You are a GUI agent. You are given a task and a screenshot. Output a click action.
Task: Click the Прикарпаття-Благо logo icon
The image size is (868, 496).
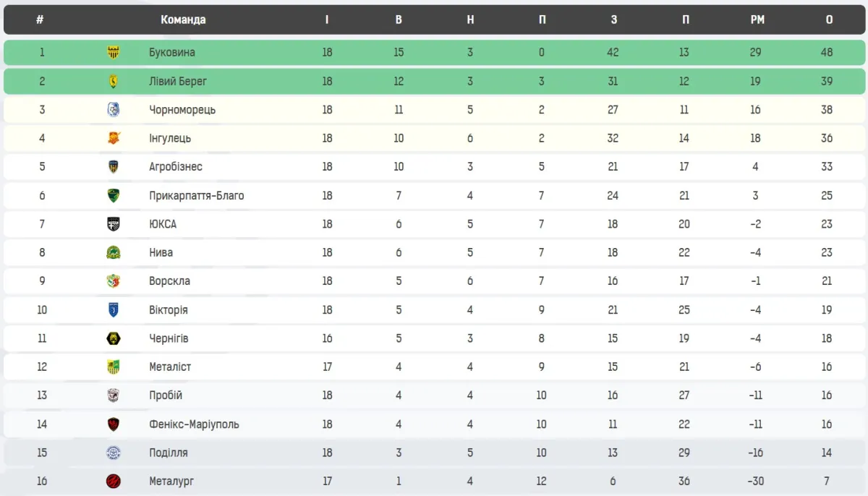[114, 196]
